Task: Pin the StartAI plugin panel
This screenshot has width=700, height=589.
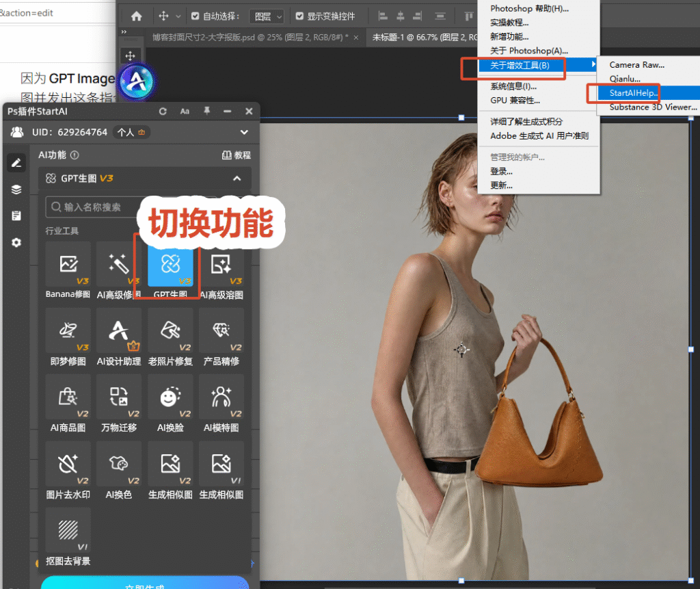Action: point(206,111)
